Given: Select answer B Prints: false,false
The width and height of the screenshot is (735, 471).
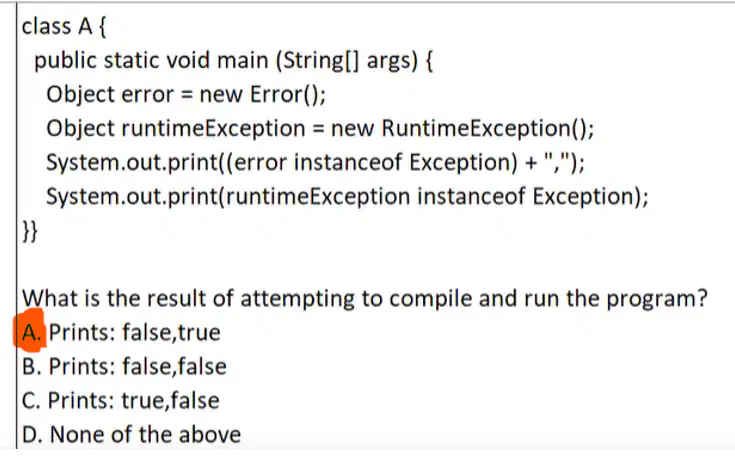Looking at the screenshot, I should [x=124, y=366].
